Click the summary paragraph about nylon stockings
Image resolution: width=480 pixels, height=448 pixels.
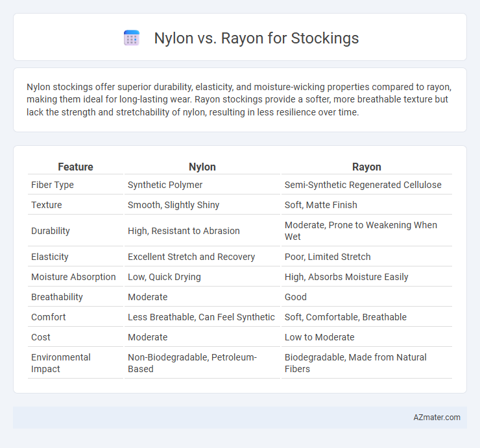point(239,99)
